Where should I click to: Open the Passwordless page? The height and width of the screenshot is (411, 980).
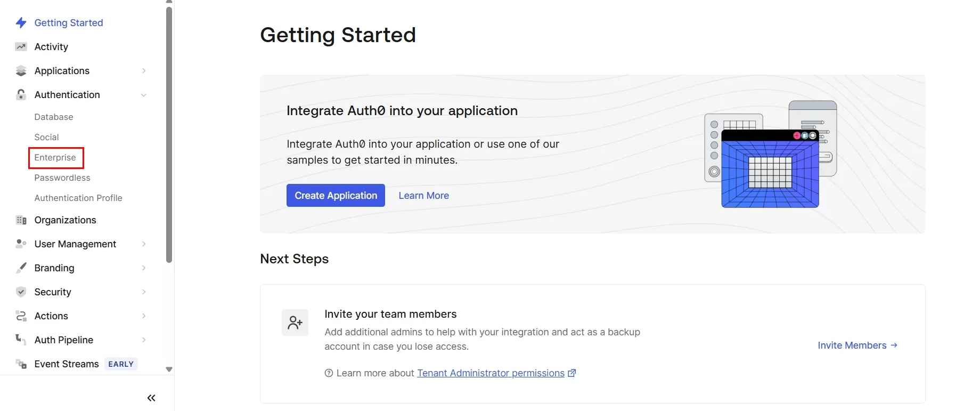tap(62, 178)
